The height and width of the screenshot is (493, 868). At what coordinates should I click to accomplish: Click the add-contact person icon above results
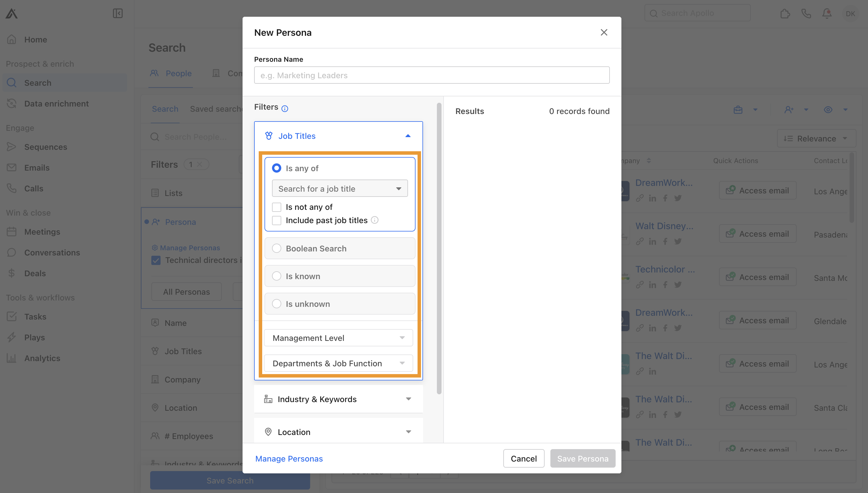[x=789, y=110]
